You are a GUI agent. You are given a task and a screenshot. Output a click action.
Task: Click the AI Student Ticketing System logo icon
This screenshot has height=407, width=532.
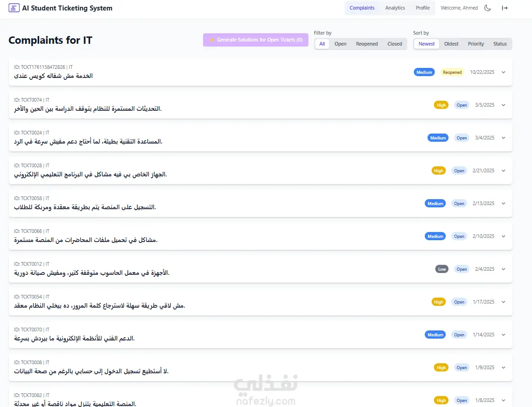(15, 8)
